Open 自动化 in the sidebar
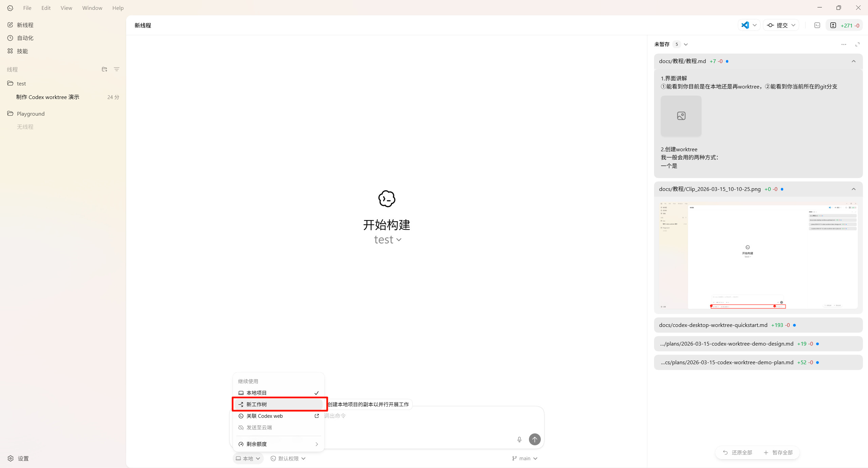868x468 pixels. (x=20, y=38)
